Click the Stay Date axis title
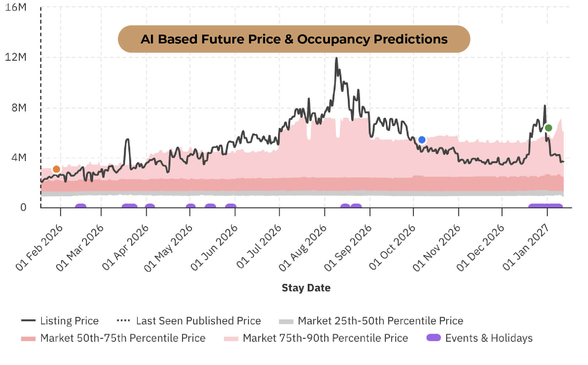588x365 pixels. [x=306, y=288]
